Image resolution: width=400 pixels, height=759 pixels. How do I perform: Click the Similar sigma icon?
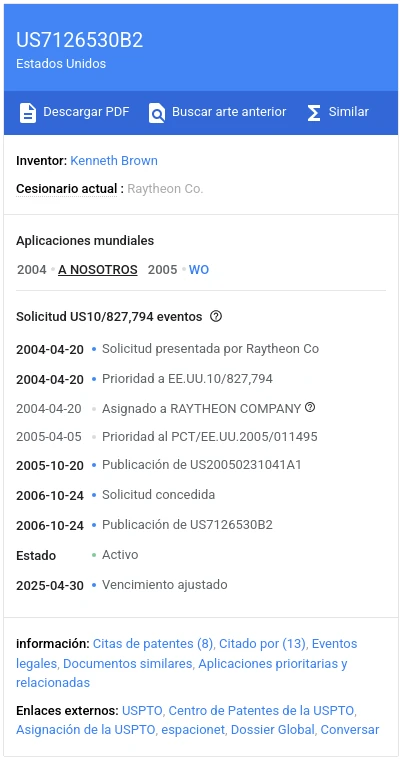(314, 113)
